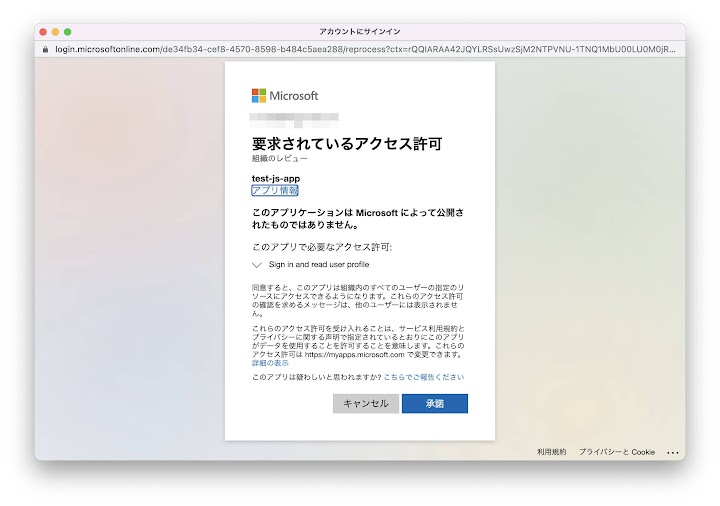This screenshot has height=506, width=720.
Task: Open the three-dot more options in footer
Action: [673, 452]
